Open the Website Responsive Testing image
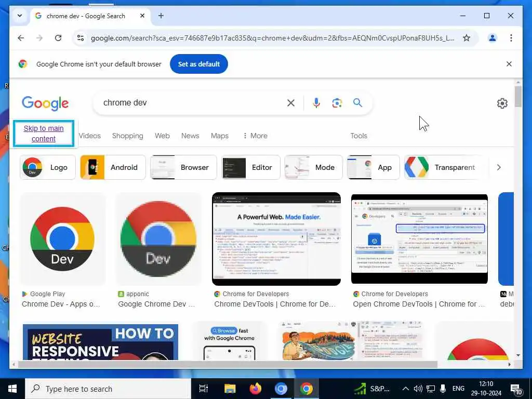 100,342
